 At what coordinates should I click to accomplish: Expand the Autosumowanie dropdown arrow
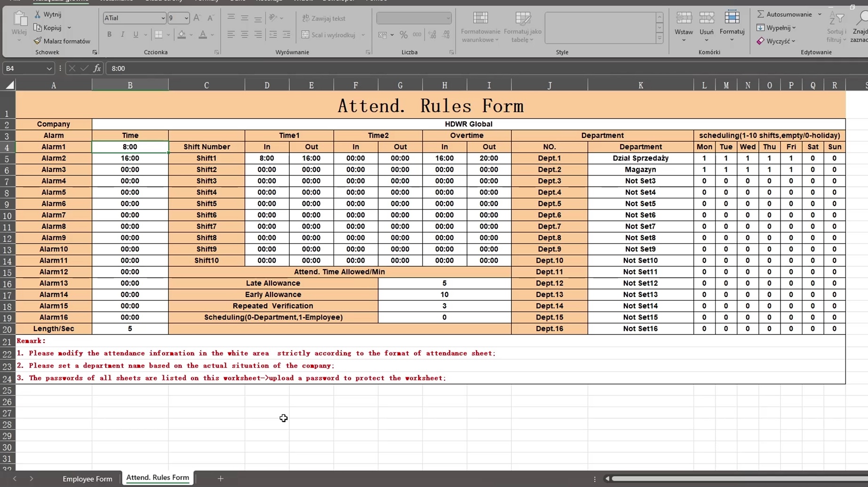click(x=820, y=15)
